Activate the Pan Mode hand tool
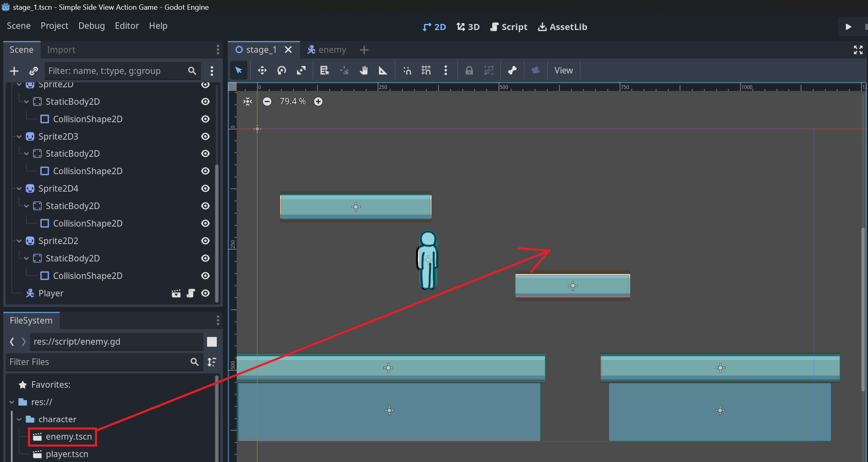 (x=364, y=71)
